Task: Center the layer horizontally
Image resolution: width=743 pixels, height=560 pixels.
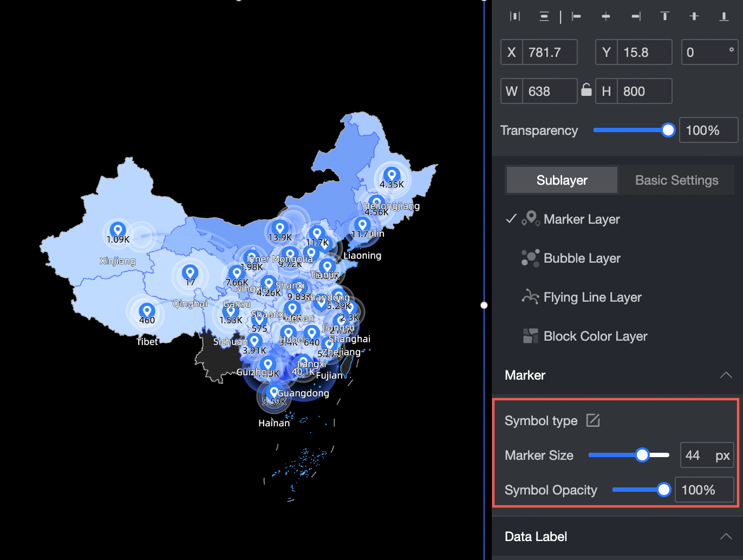Action: coord(605,16)
